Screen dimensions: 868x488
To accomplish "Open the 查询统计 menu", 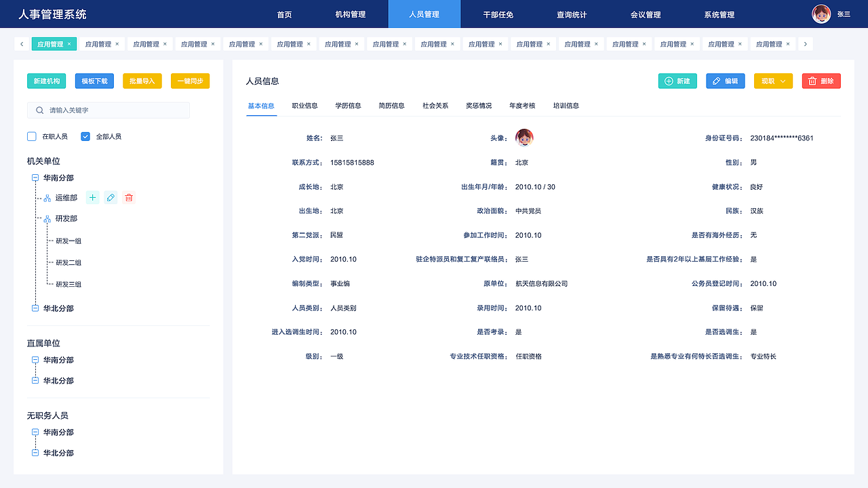I will click(x=572, y=14).
